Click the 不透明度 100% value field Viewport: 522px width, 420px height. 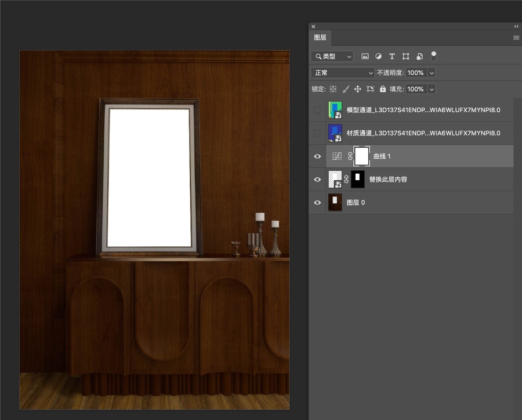pos(416,72)
